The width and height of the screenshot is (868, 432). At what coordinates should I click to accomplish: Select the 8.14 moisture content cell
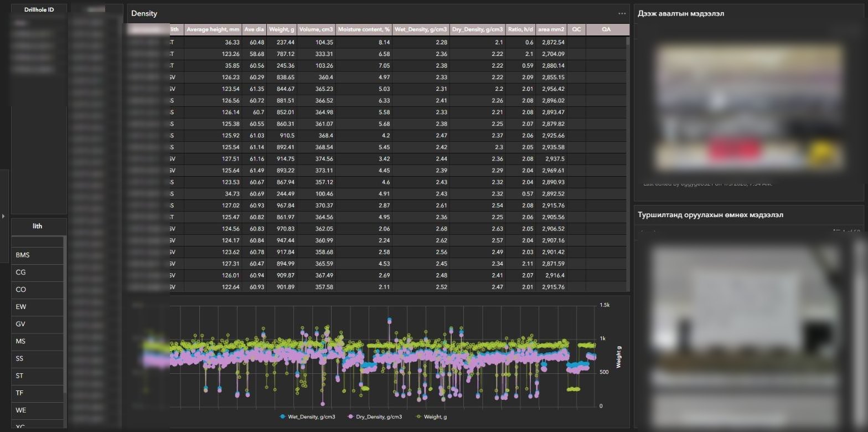(x=364, y=43)
